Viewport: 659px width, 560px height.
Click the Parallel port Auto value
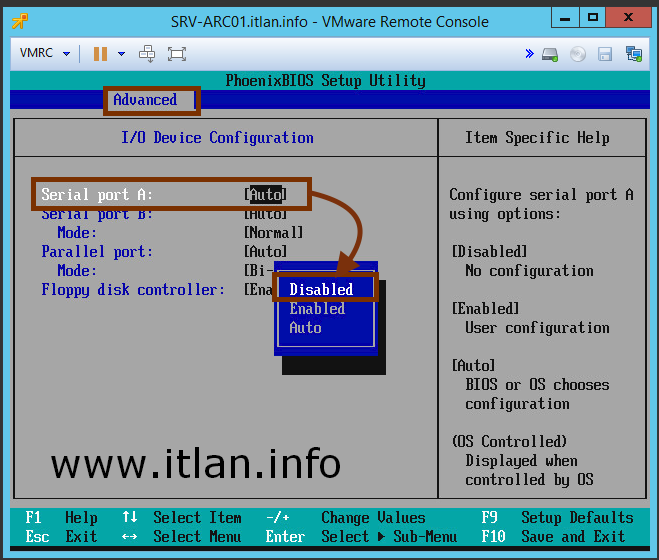click(265, 252)
